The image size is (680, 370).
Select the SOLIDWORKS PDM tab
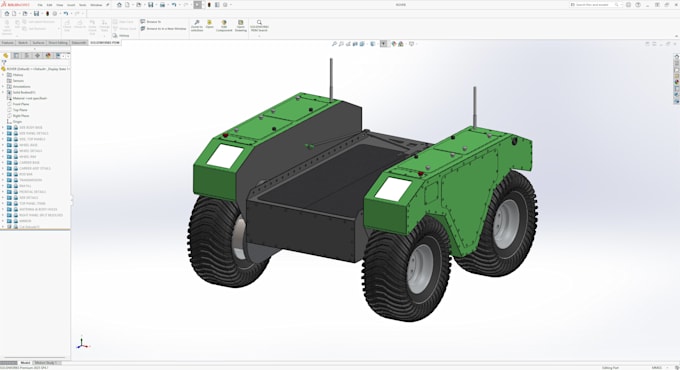[105, 43]
